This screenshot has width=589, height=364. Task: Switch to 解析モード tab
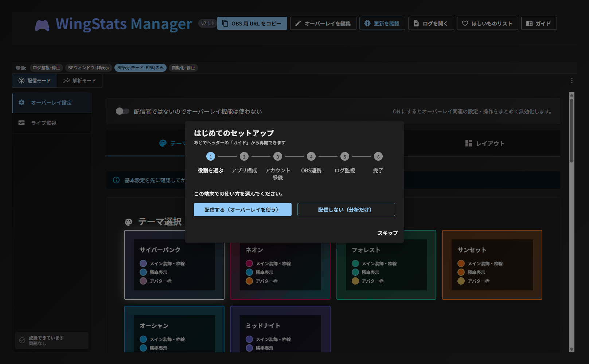[x=79, y=81]
